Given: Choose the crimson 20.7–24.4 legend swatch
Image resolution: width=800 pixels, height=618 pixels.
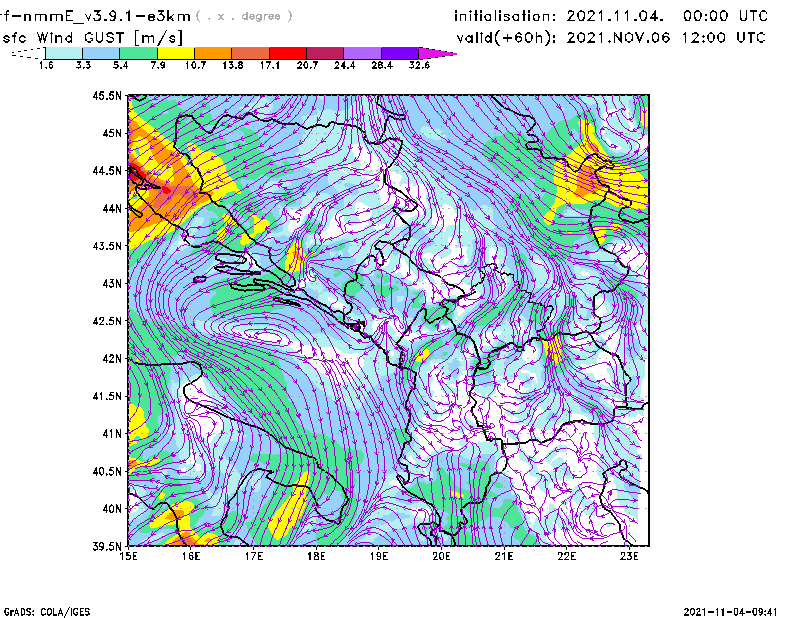Looking at the screenshot, I should pos(325,53).
